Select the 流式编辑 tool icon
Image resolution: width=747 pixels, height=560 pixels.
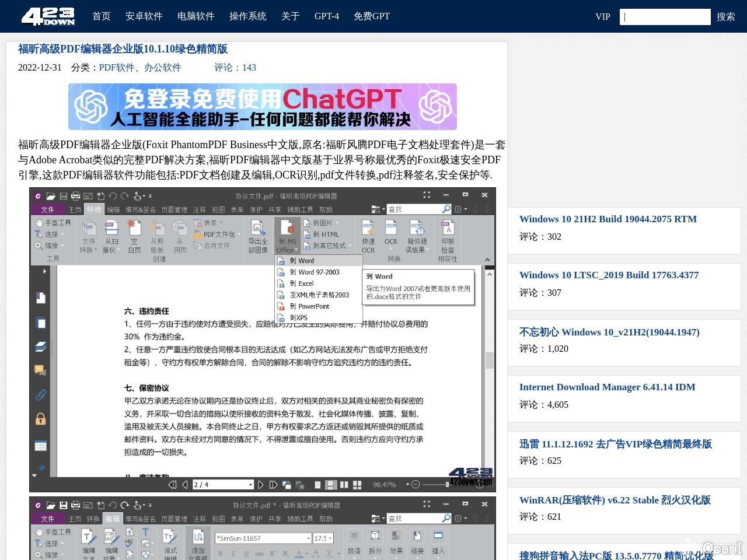168,539
